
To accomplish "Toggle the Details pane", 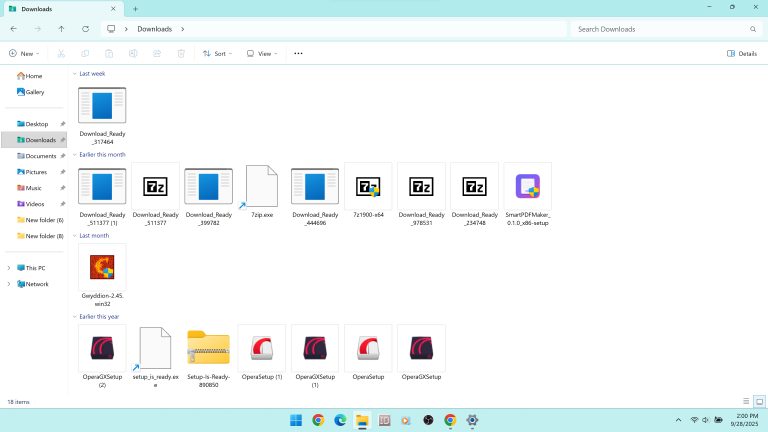I will click(x=741, y=53).
